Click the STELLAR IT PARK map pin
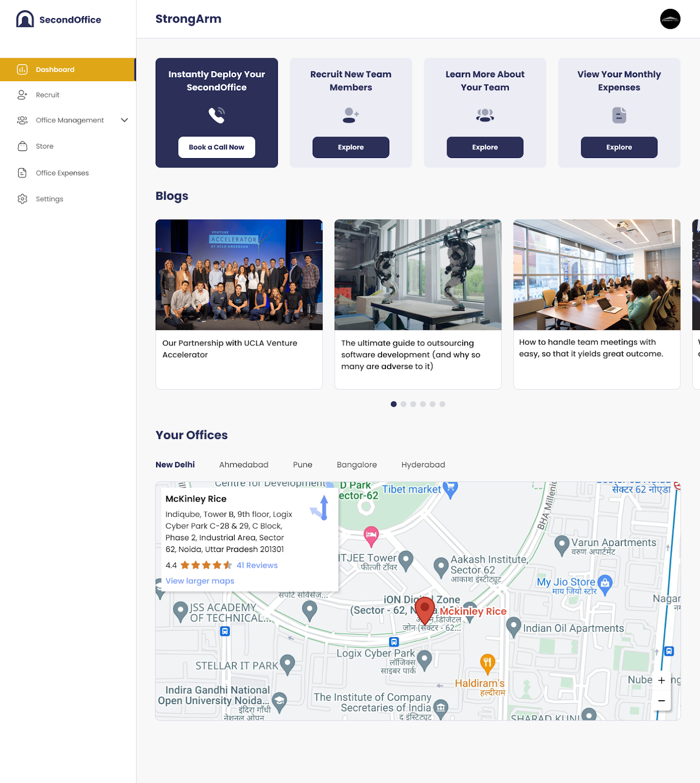Screen dimensions: 700x783 (x=287, y=664)
